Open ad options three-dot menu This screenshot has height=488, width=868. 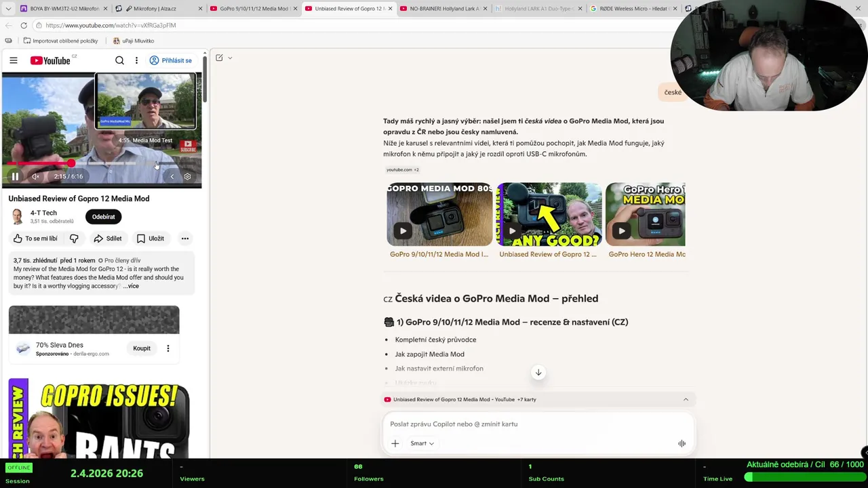pyautogui.click(x=168, y=348)
